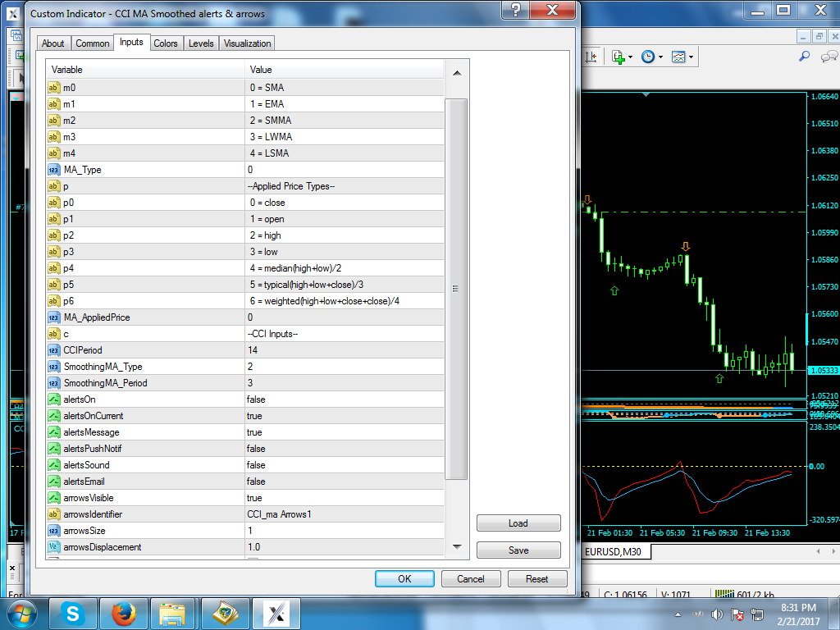Click the indicators add icon in toolbar

pos(619,57)
